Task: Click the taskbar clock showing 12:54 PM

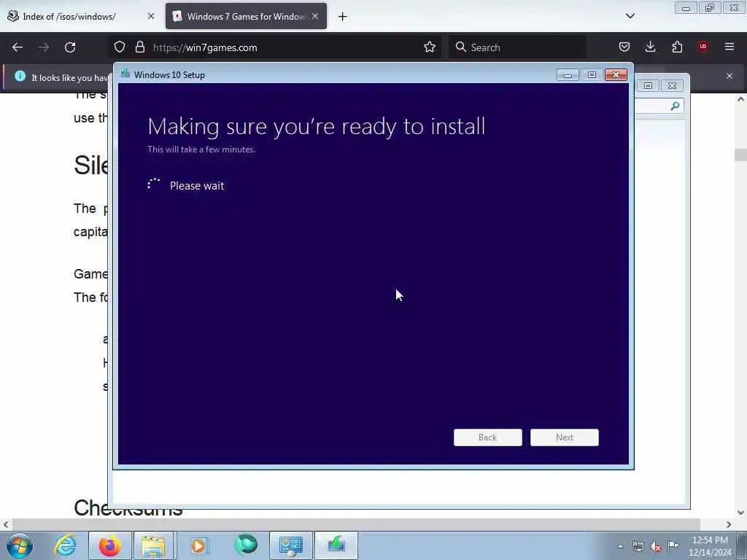Action: (710, 546)
